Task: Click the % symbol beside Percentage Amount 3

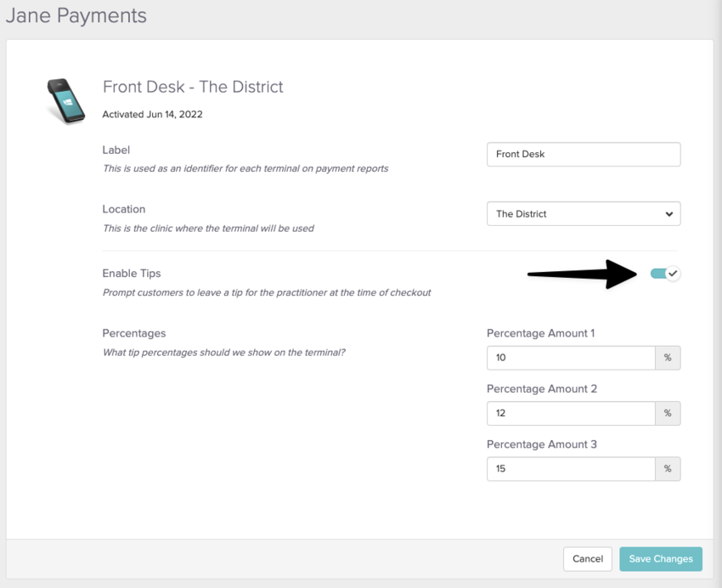Action: (x=668, y=468)
